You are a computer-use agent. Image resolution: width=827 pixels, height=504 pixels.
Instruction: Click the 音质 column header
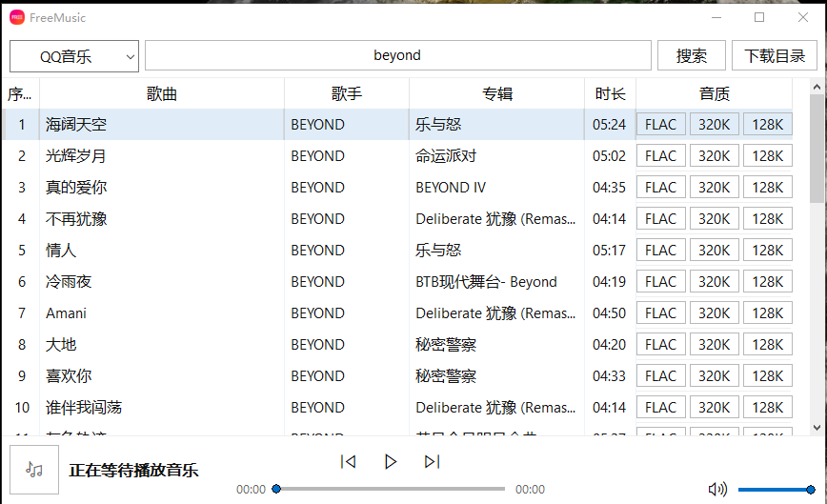pyautogui.click(x=715, y=93)
